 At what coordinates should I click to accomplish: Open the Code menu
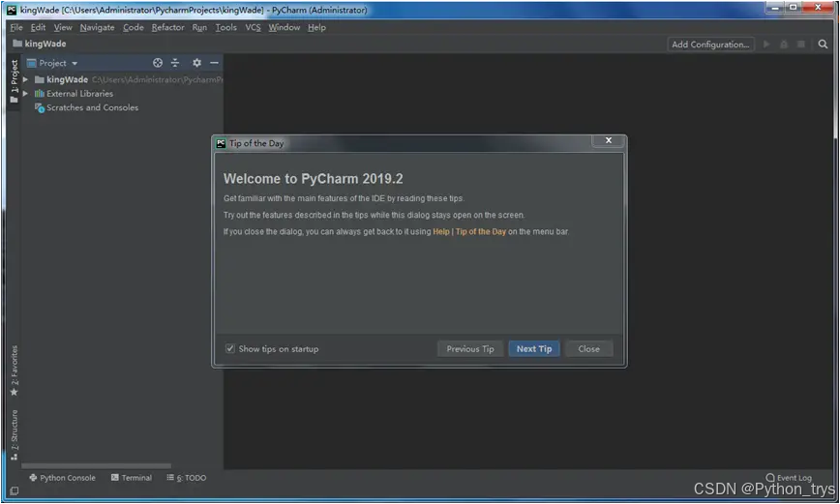click(133, 27)
